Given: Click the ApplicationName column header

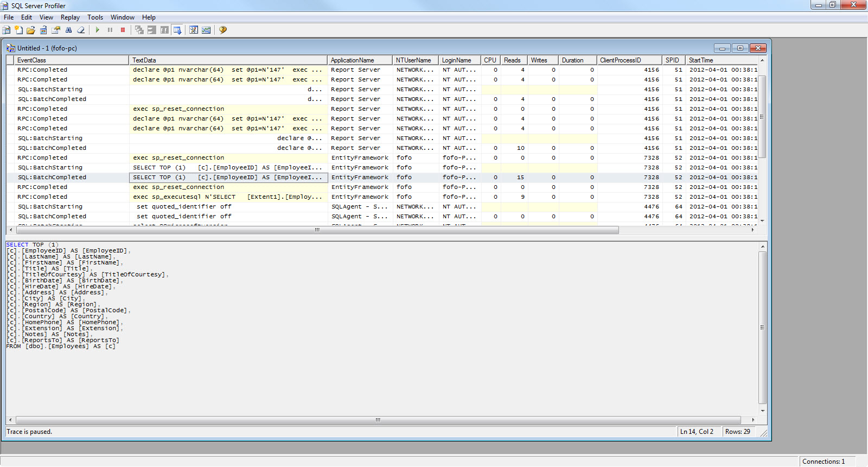Looking at the screenshot, I should (360, 60).
